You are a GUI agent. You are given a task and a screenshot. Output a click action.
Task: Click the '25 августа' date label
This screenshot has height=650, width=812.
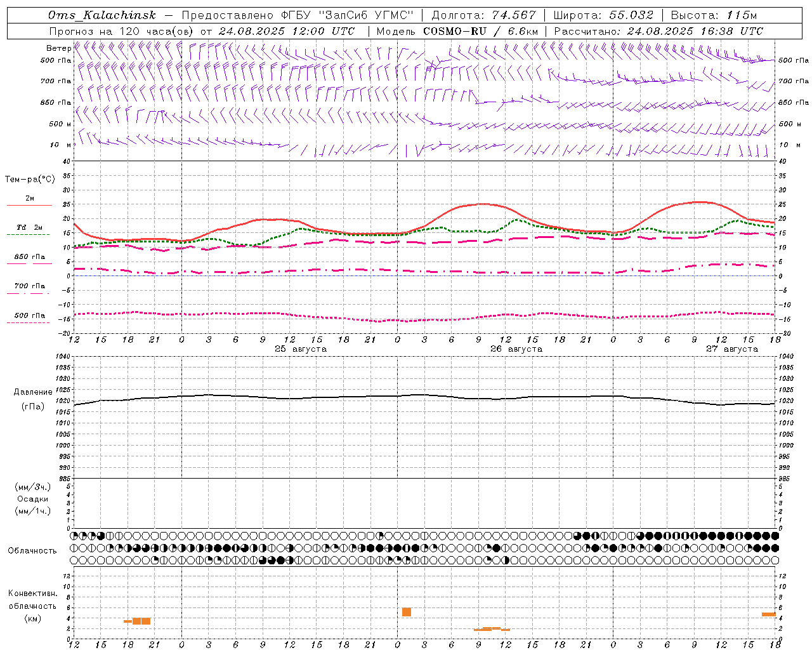click(301, 349)
